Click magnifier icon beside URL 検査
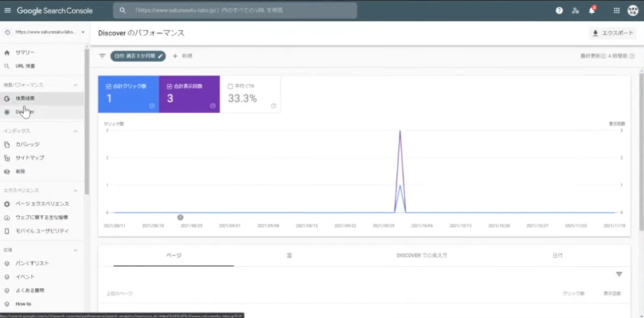The height and width of the screenshot is (318, 644). [6, 66]
